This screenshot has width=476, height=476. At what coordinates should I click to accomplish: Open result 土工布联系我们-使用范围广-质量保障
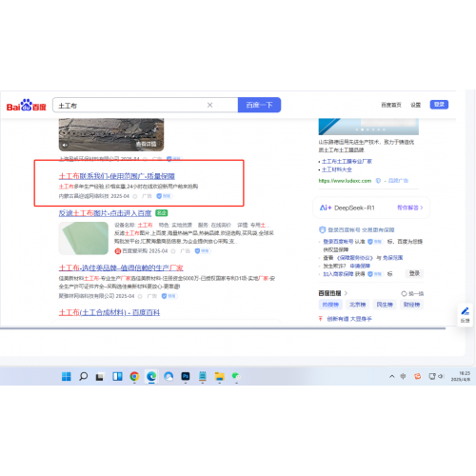click(117, 176)
